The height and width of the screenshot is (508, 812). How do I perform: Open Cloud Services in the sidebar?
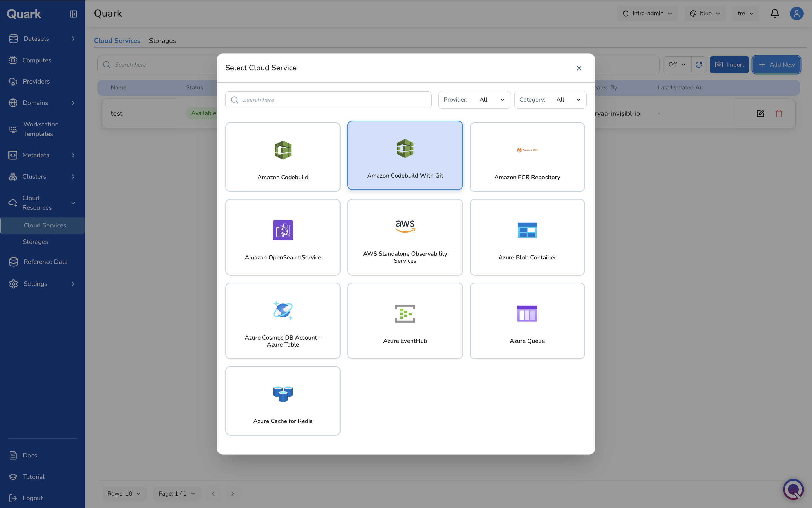43,225
